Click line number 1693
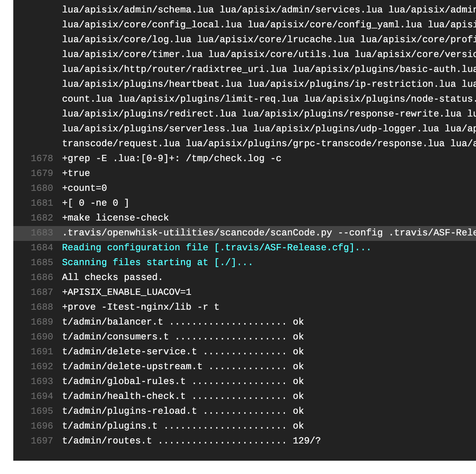 (x=42, y=381)
